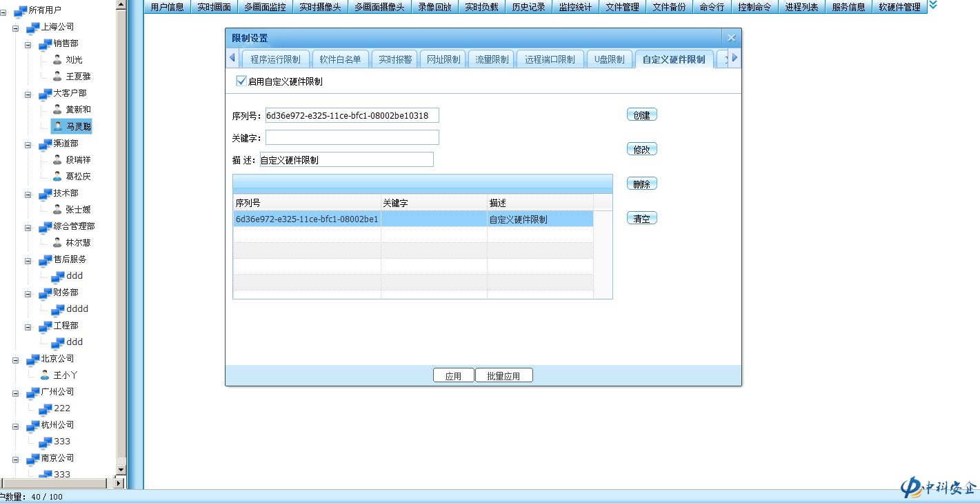Collapse the 销售部 tree node

click(28, 44)
